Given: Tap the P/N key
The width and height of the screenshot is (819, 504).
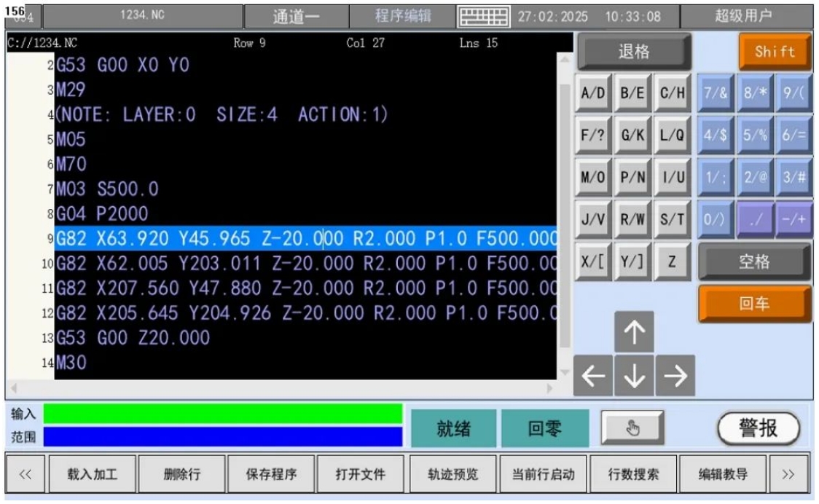Looking at the screenshot, I should 632,178.
